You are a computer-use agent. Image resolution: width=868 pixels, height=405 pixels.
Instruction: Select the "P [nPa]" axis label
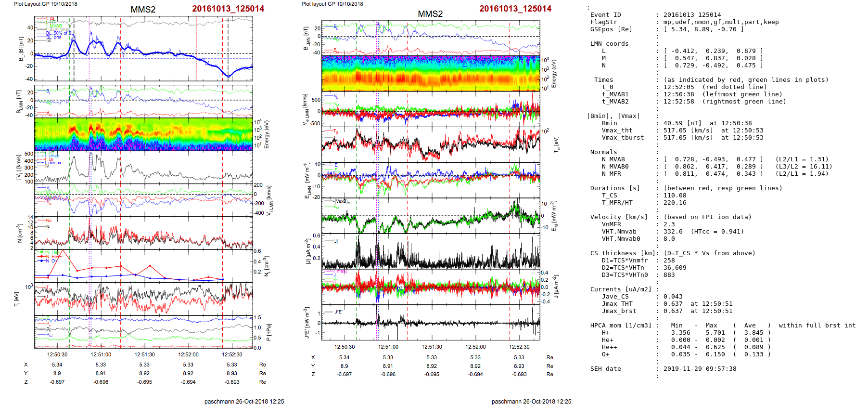268,332
